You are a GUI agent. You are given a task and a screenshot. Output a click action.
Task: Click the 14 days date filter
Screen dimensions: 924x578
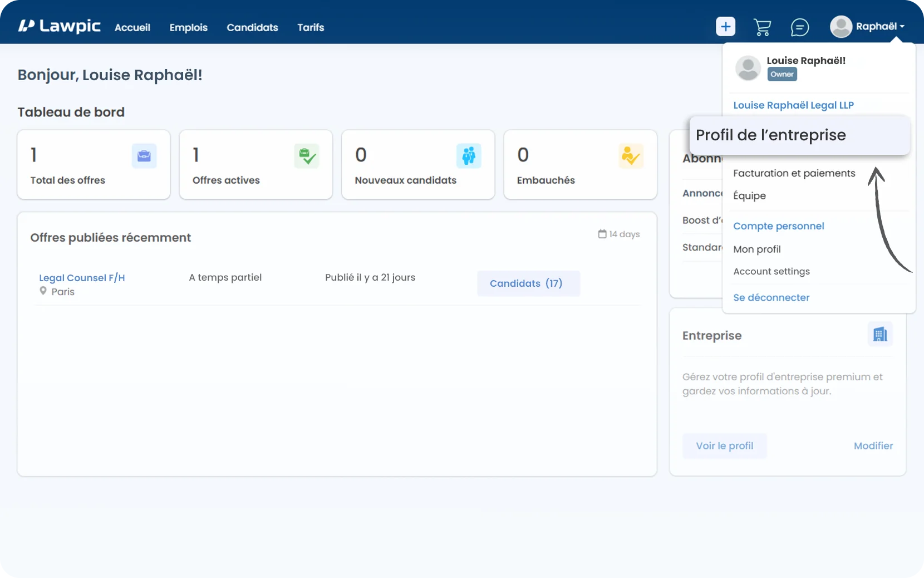[x=619, y=234]
